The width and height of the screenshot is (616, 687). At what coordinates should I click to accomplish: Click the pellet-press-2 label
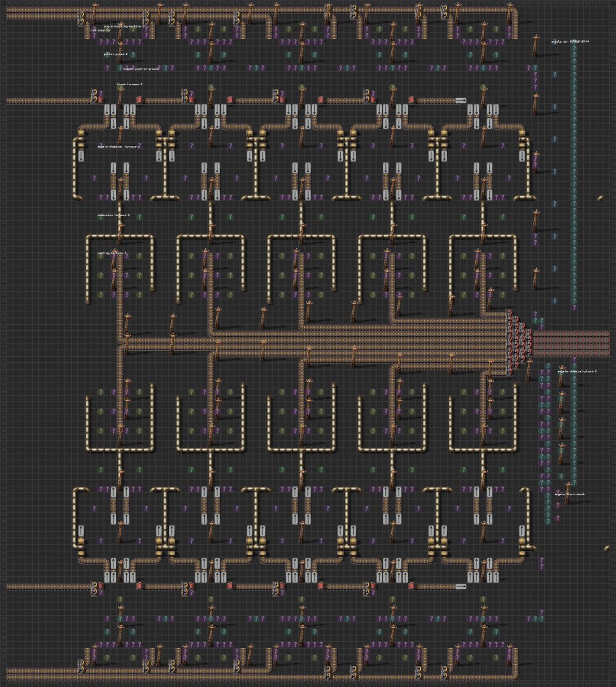(x=115, y=54)
